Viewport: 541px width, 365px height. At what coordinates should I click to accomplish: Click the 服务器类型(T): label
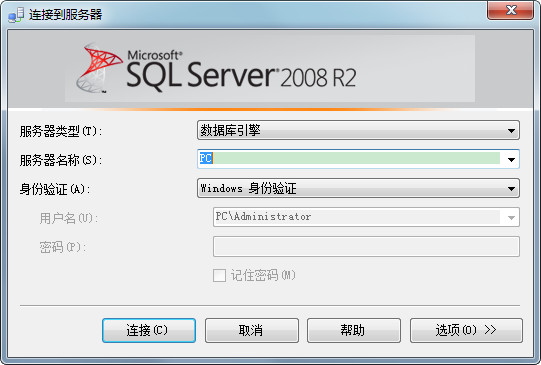pyautogui.click(x=61, y=131)
